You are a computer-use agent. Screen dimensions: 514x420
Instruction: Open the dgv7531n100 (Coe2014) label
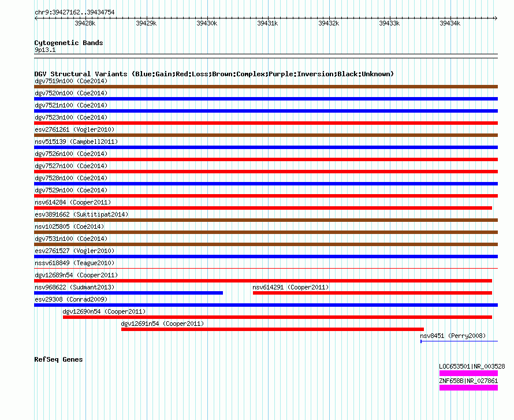click(71, 239)
